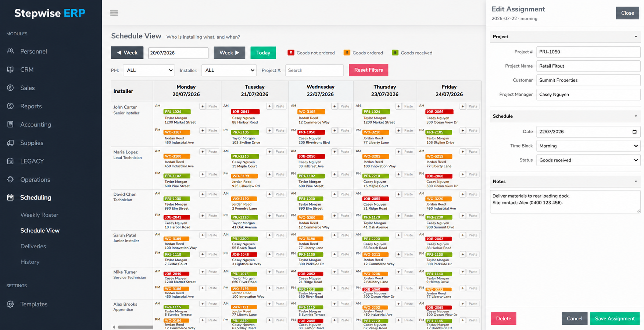Click the Notes text area
The height and width of the screenshot is (330, 644).
[565, 202]
